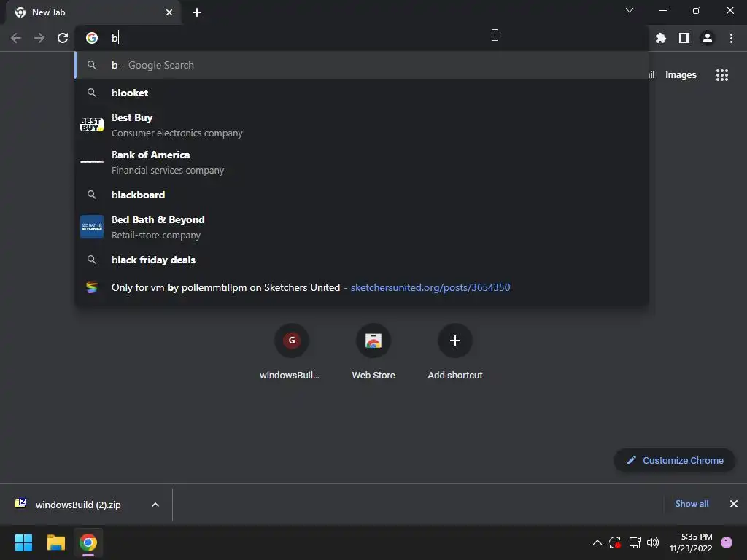Close the New Tab tab
Image resolution: width=747 pixels, height=560 pixels.
[169, 12]
